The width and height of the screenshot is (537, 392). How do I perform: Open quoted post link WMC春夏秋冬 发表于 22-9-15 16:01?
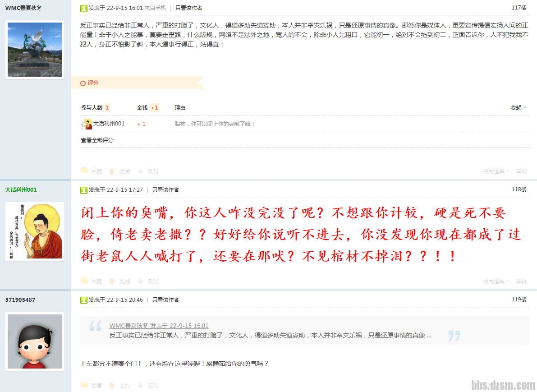pyautogui.click(x=159, y=326)
